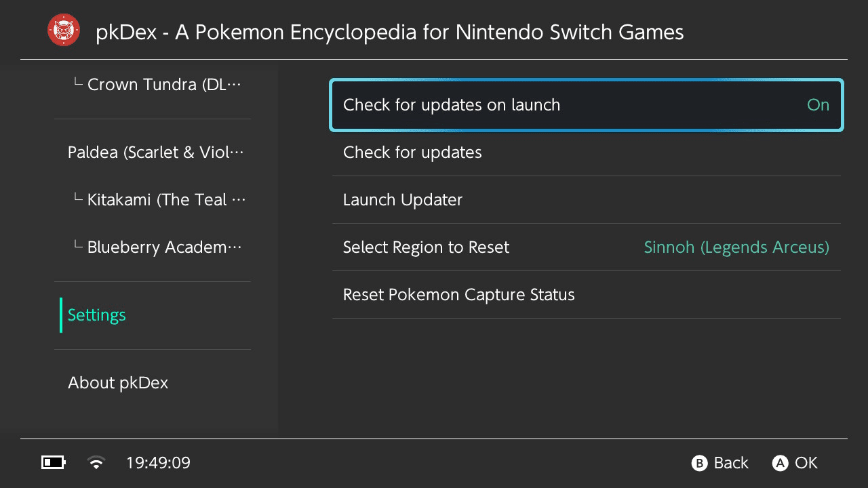Click the Sinnoh (Legends Arceus) value
Screen dimensions: 868x488
coord(736,247)
